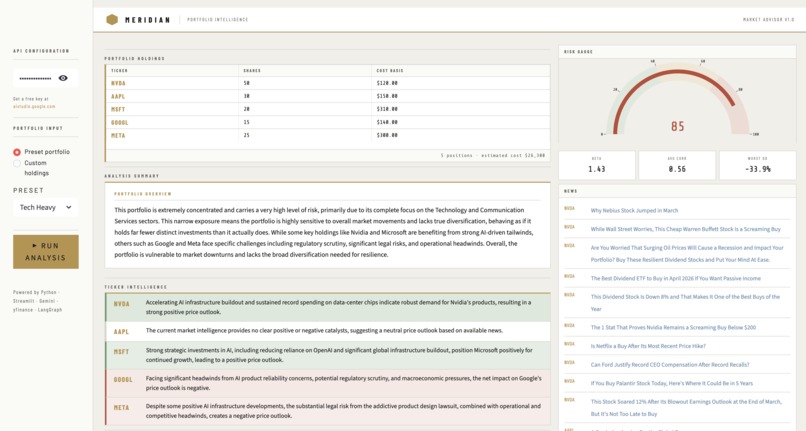
Task: Click the MSFT ticker intelligence row
Action: [x=327, y=355]
